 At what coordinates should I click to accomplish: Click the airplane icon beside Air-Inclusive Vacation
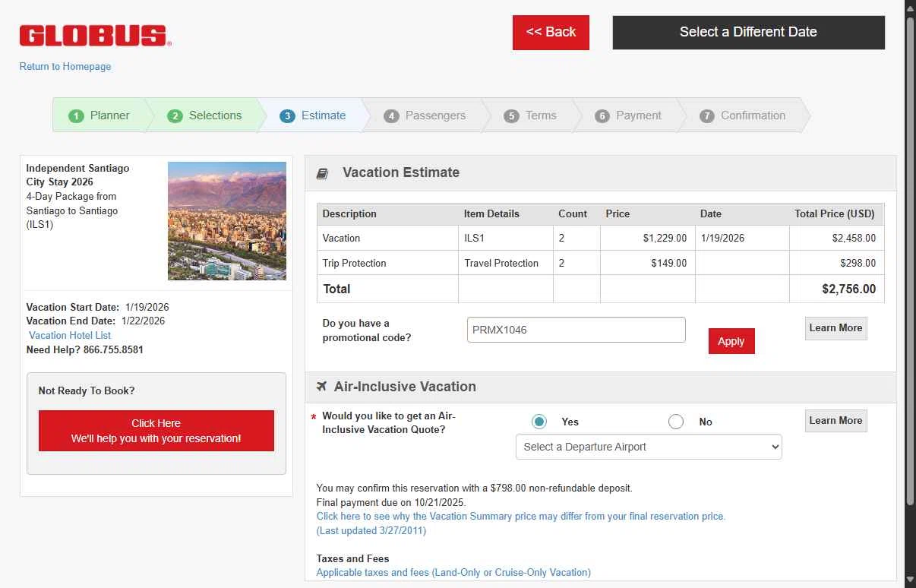(322, 387)
